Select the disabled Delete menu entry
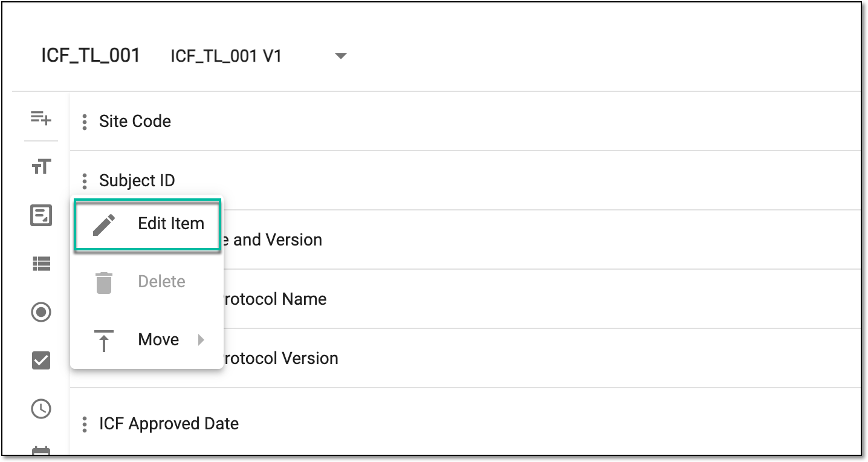 pos(147,282)
